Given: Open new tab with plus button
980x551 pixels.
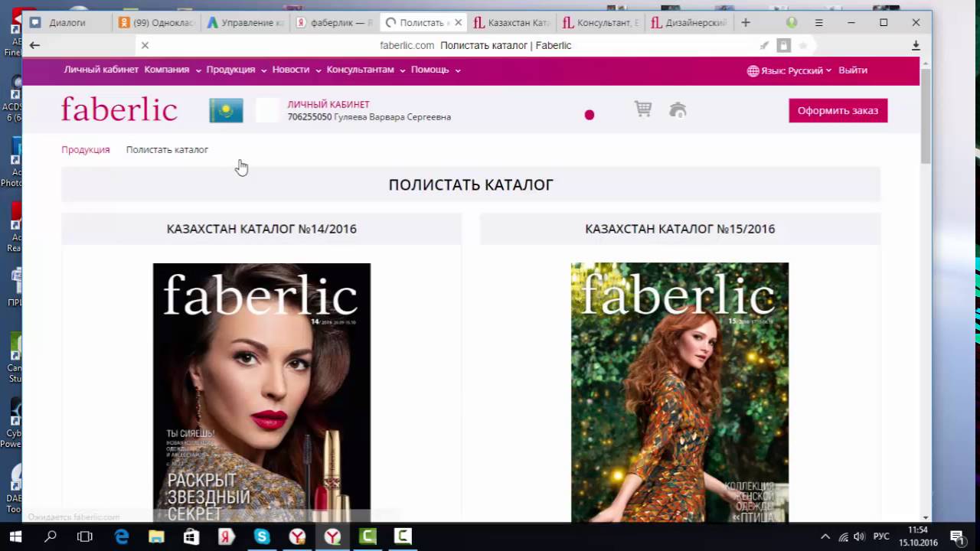Looking at the screenshot, I should point(746,23).
